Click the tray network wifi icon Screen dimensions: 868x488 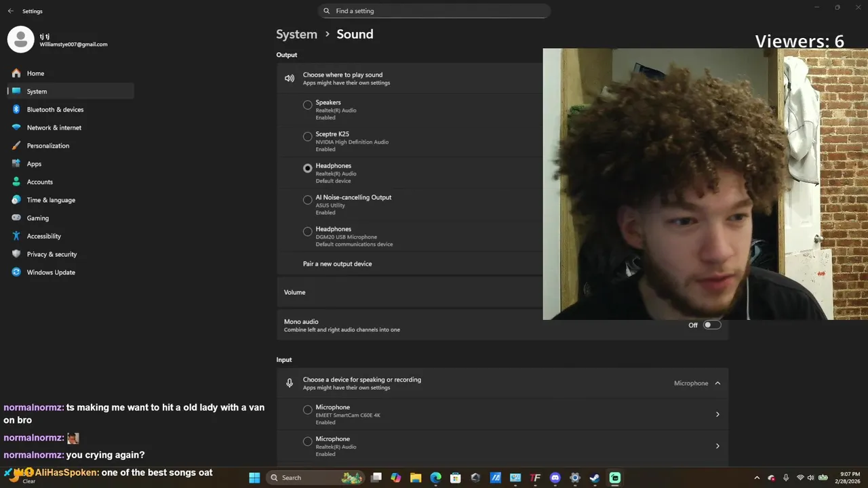pyautogui.click(x=800, y=478)
